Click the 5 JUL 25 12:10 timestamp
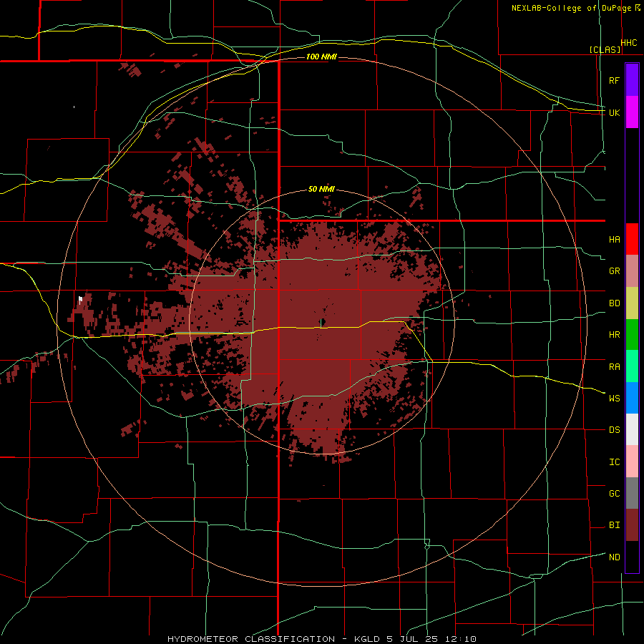This screenshot has width=644, height=644. [x=431, y=639]
